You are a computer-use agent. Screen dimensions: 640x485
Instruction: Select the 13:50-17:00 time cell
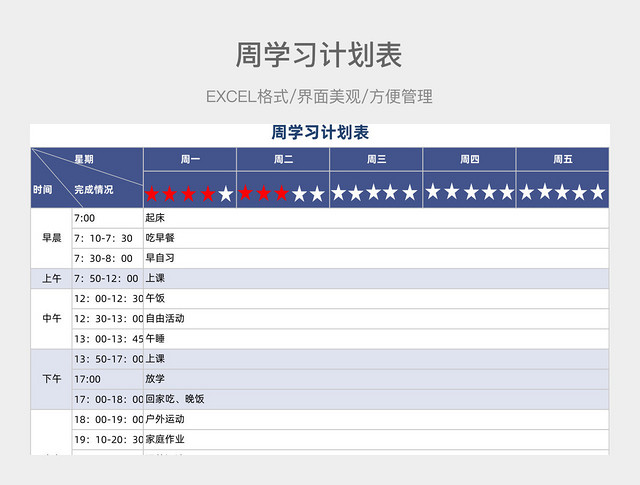108,359
